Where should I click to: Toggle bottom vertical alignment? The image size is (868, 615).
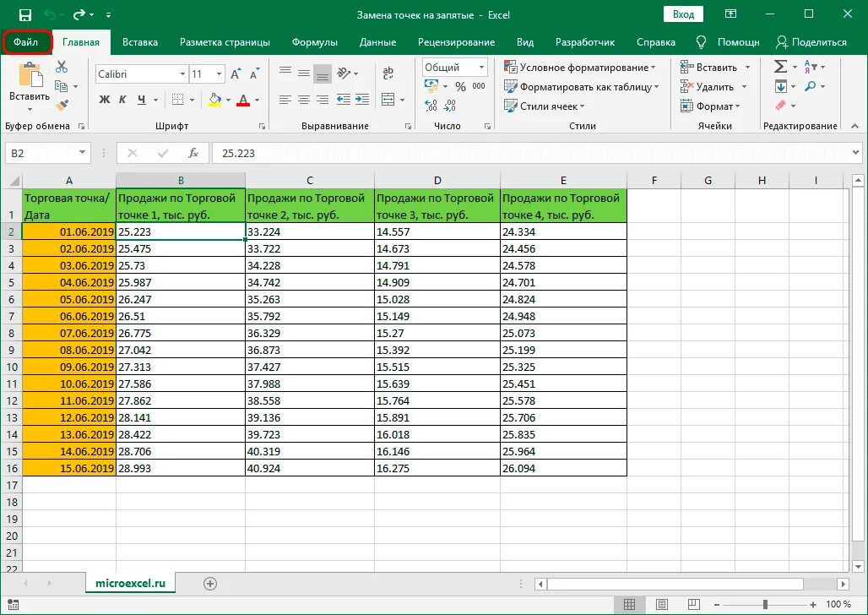pos(323,73)
